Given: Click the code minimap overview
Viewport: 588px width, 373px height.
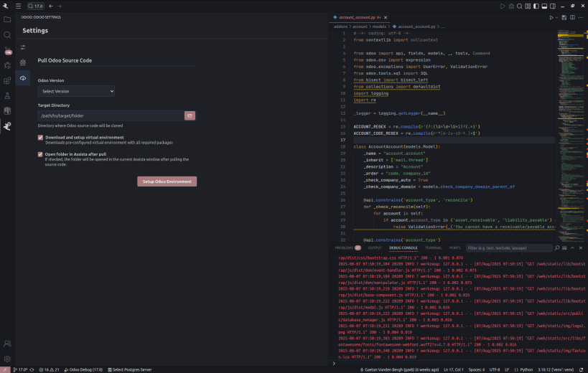Looking at the screenshot, I should (570, 135).
